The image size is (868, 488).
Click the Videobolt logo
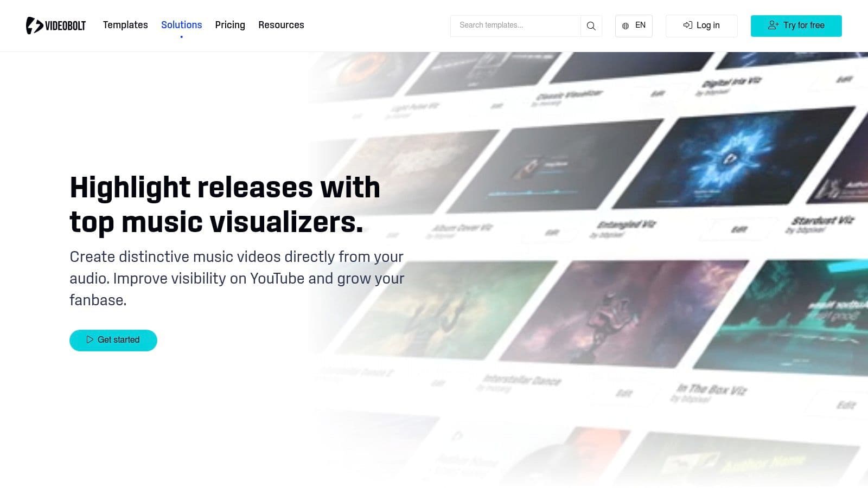(x=56, y=25)
